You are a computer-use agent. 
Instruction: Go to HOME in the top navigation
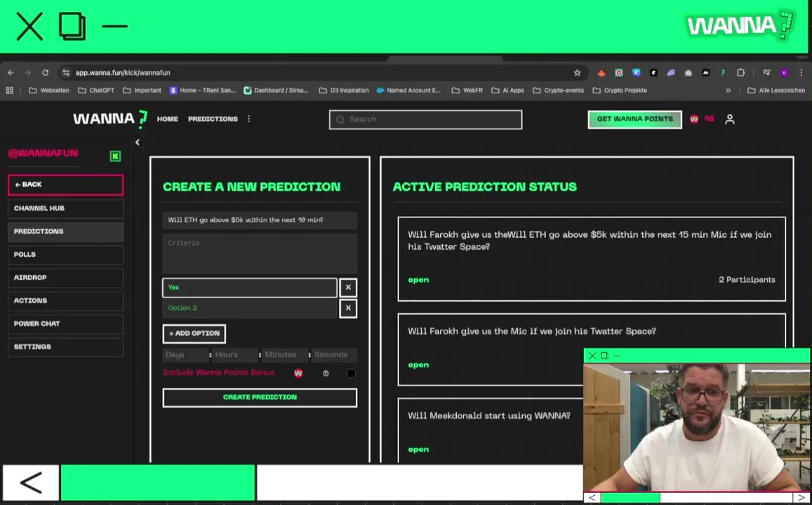pyautogui.click(x=167, y=119)
